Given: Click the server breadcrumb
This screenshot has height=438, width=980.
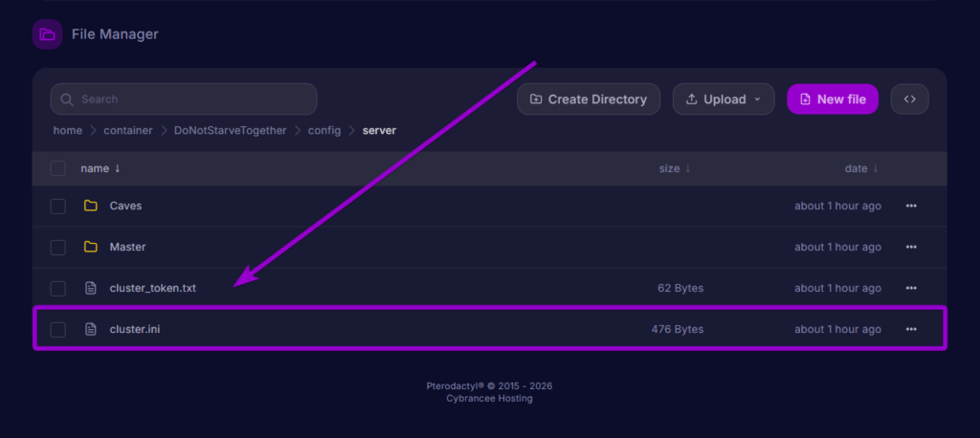Looking at the screenshot, I should tap(379, 131).
